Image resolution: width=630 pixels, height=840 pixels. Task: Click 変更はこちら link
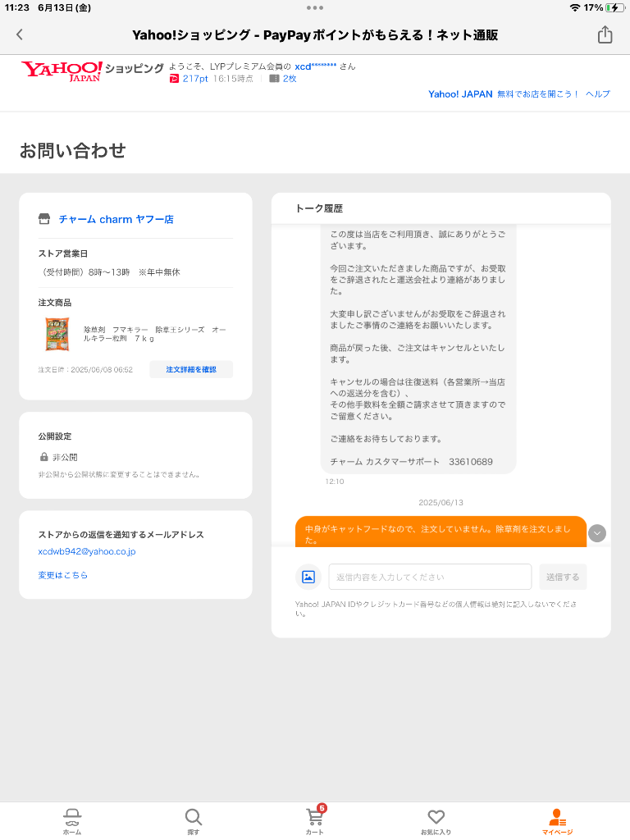tap(62, 575)
